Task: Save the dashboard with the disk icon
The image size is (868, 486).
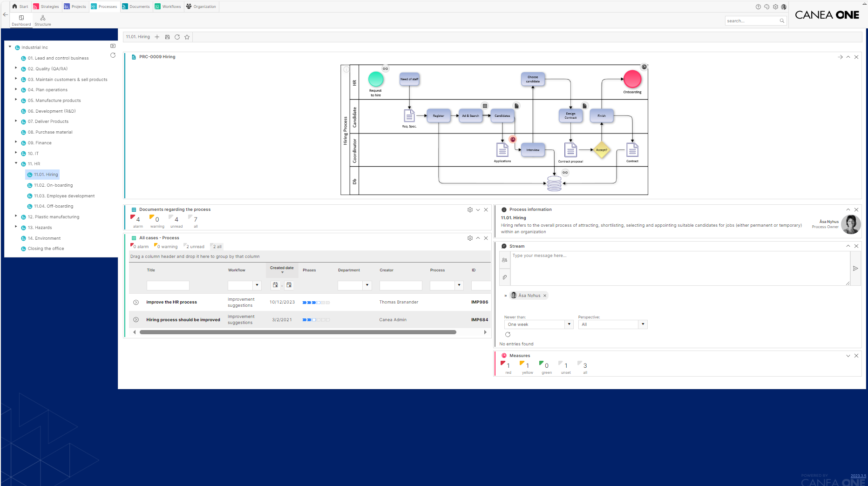Action: 167,37
